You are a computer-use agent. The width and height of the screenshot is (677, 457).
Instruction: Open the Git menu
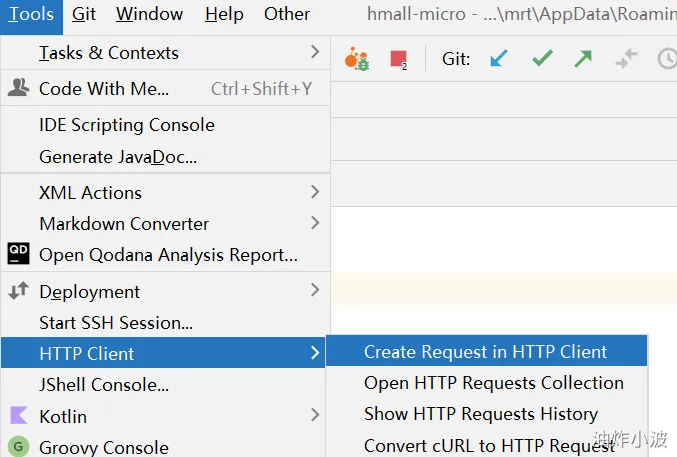pyautogui.click(x=84, y=14)
